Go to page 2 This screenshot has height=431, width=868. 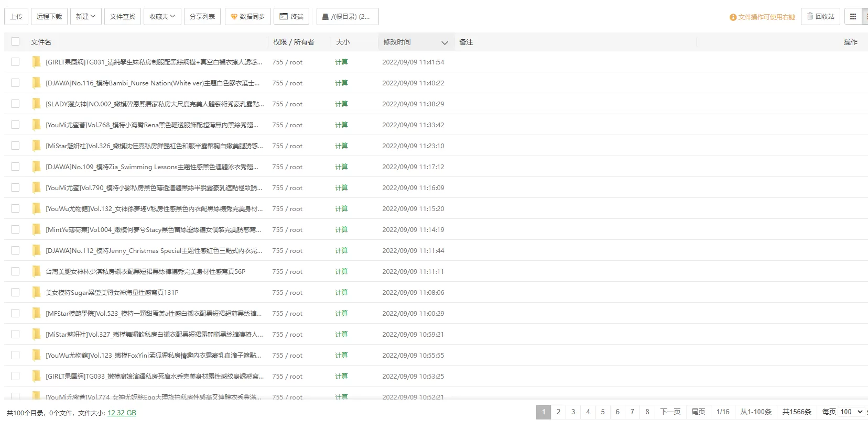558,412
